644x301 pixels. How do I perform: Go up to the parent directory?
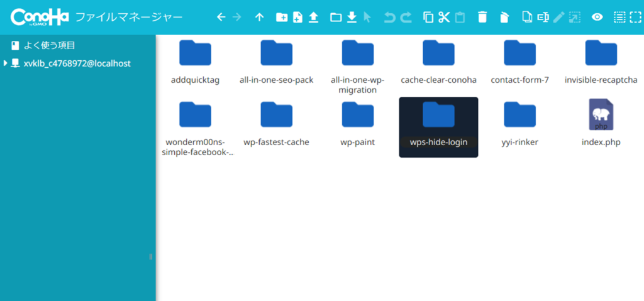tap(258, 17)
